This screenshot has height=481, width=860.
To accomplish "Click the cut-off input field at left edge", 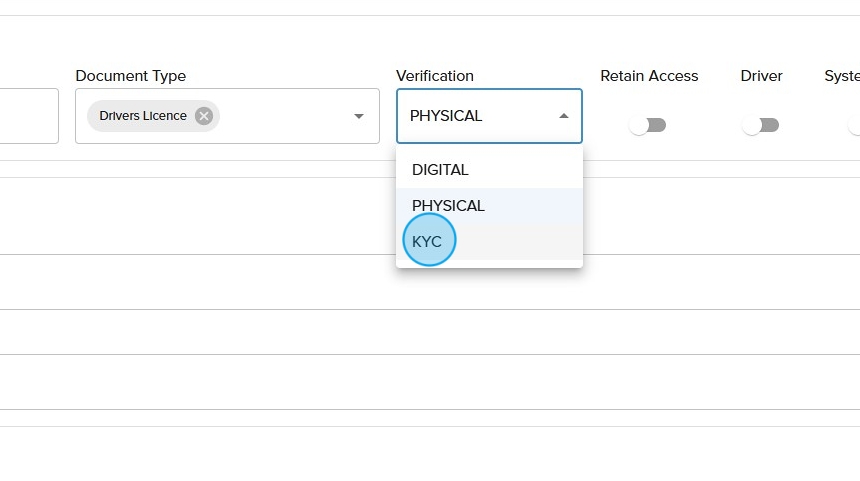I will [x=28, y=116].
